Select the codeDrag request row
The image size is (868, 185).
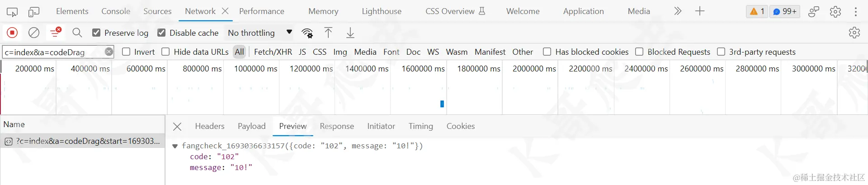point(82,141)
